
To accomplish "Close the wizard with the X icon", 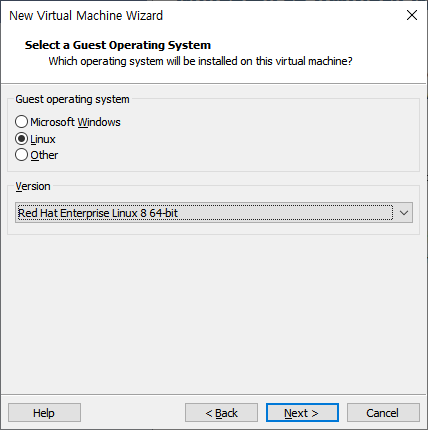I will click(412, 15).
